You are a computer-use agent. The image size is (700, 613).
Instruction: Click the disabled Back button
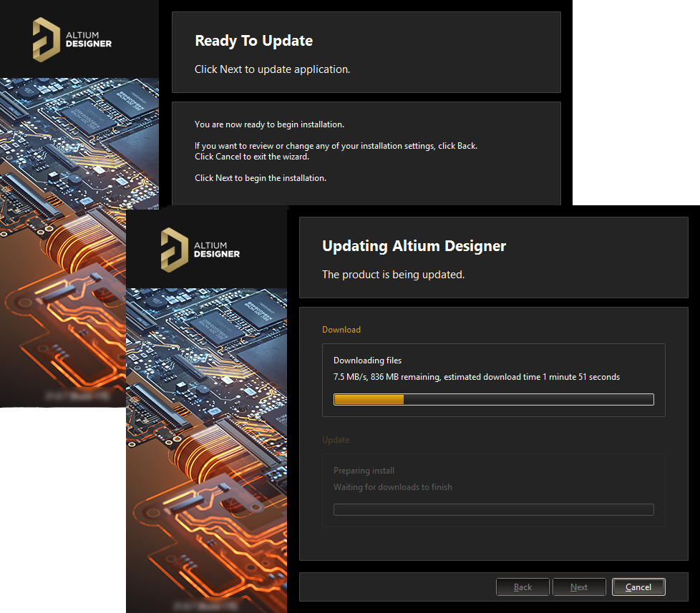(522, 587)
